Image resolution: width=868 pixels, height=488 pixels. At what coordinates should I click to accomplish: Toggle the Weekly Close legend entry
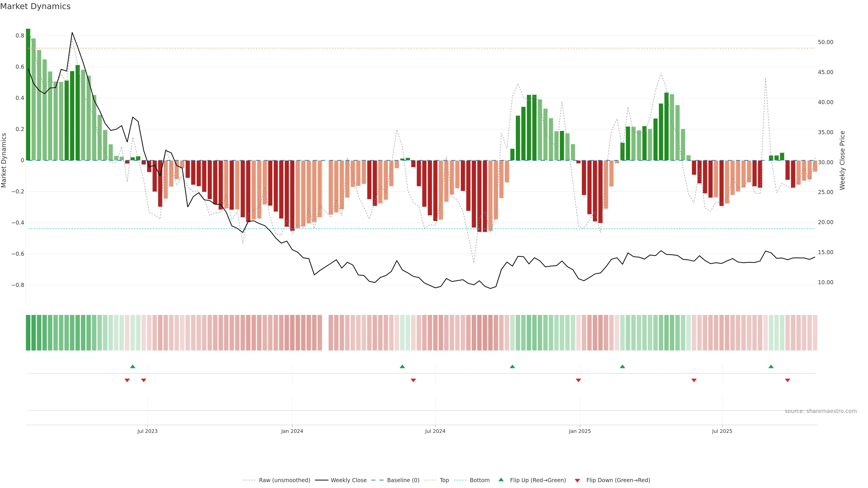coord(348,480)
